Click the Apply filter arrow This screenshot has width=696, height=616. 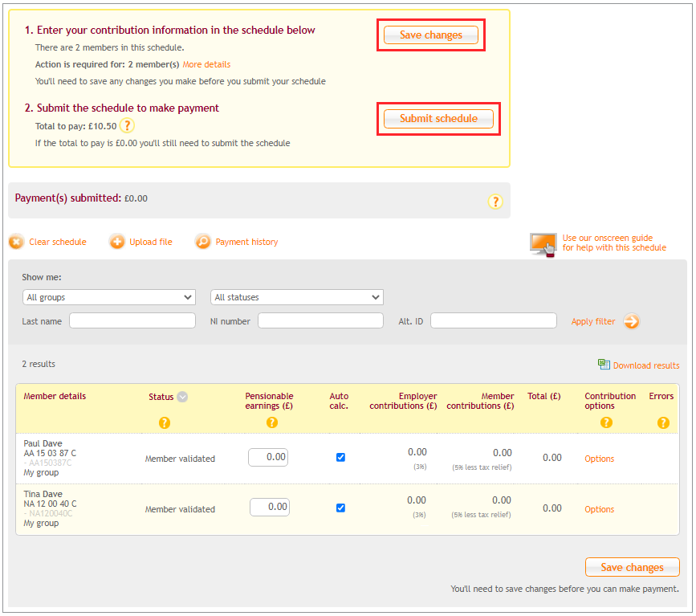point(633,321)
